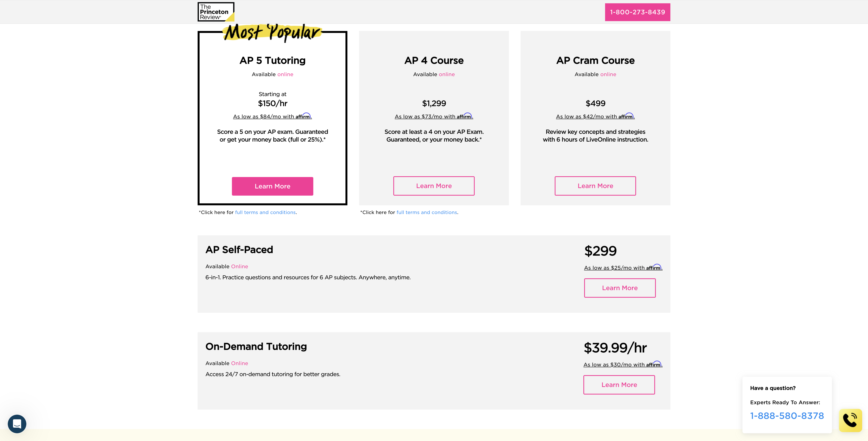Click the AP Self-Paced heading
The image size is (868, 441).
coord(239,250)
